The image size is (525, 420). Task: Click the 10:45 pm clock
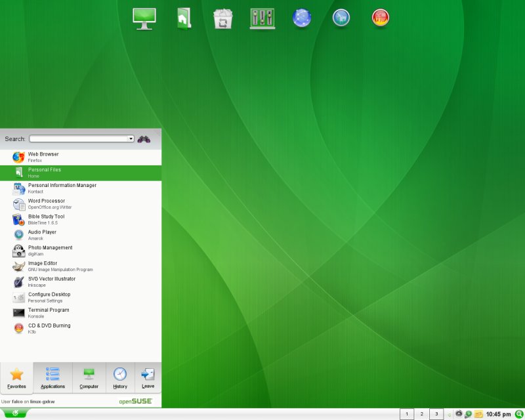pyautogui.click(x=498, y=414)
